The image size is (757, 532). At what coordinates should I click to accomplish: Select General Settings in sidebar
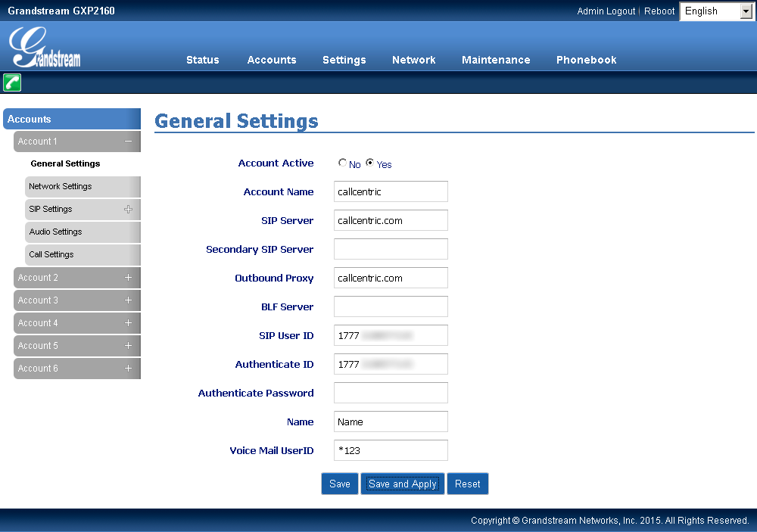pyautogui.click(x=65, y=163)
